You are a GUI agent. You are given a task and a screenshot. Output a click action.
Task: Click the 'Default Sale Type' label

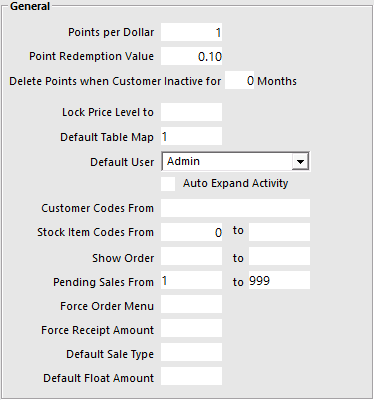[x=110, y=354]
